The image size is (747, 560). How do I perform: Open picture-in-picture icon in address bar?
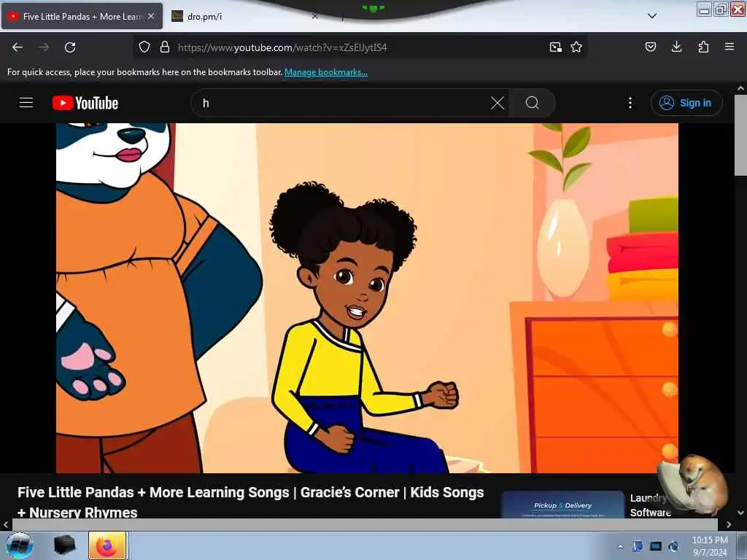[x=555, y=47]
